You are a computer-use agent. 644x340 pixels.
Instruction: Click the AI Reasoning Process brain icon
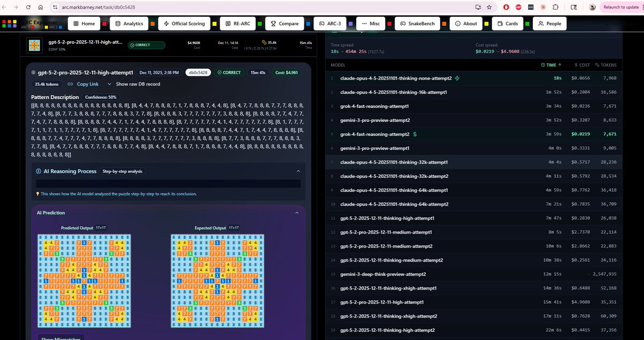click(39, 171)
